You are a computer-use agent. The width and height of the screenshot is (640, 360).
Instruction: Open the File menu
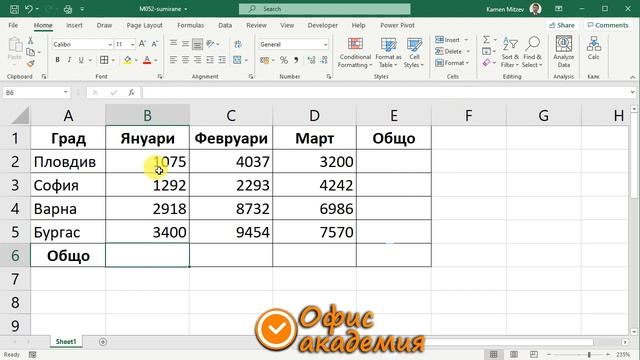click(x=13, y=25)
